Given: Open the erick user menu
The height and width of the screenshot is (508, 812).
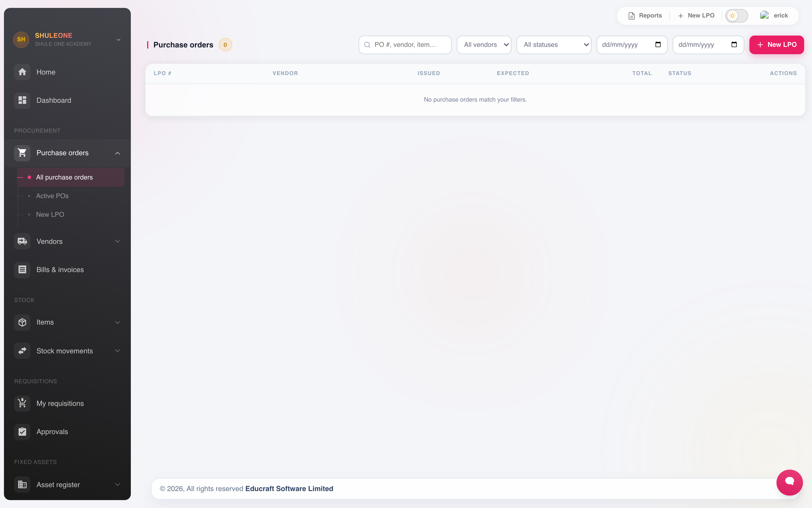Looking at the screenshot, I should coord(774,16).
